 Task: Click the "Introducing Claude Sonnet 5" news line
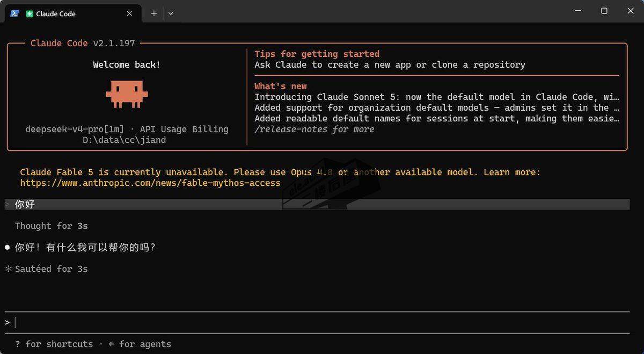[437, 97]
